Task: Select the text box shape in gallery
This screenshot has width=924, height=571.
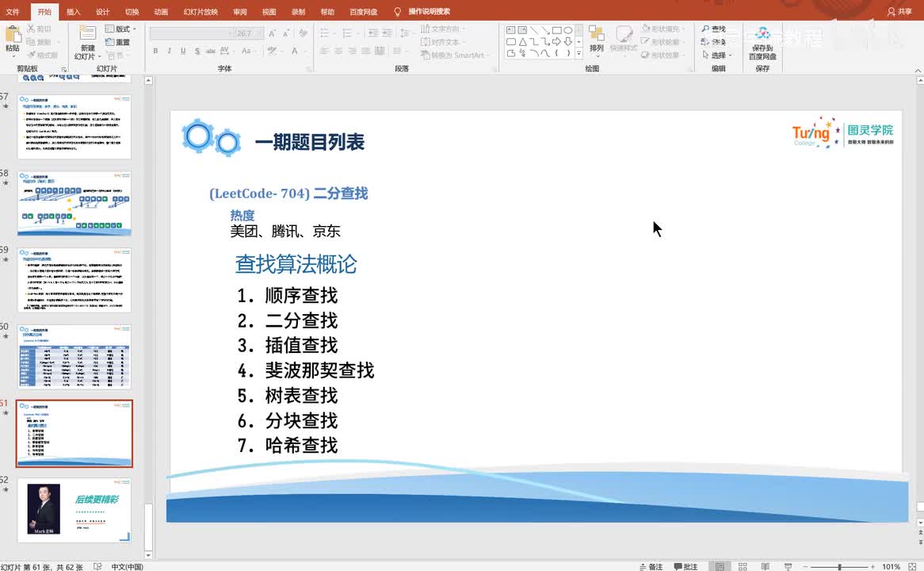Action: [511, 30]
